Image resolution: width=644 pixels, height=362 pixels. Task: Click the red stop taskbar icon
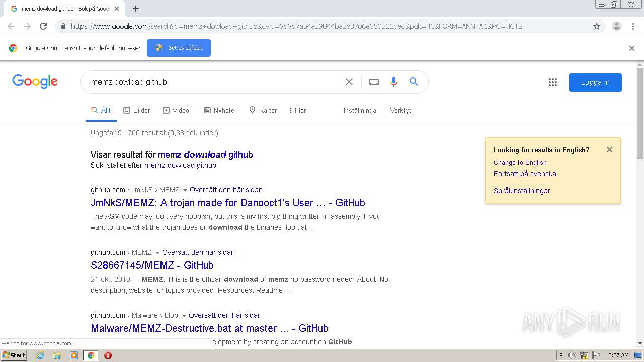tap(108, 355)
